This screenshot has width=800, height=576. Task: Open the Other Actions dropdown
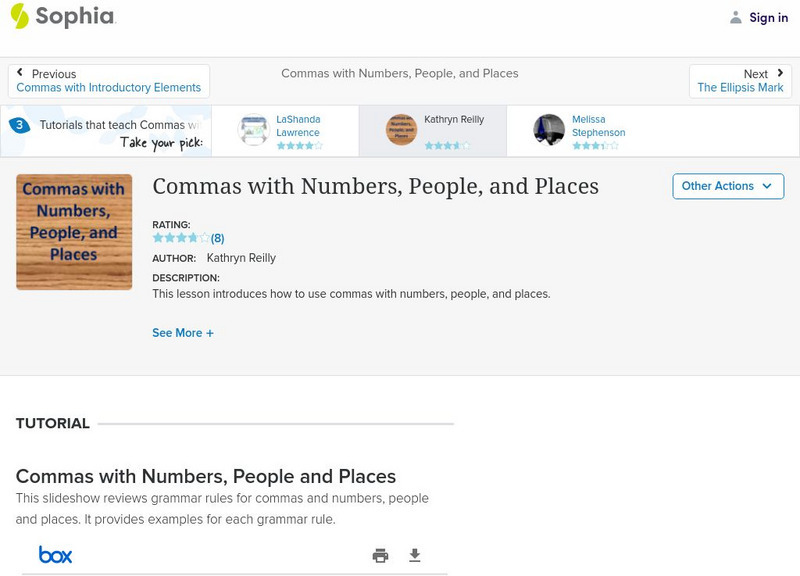point(727,186)
